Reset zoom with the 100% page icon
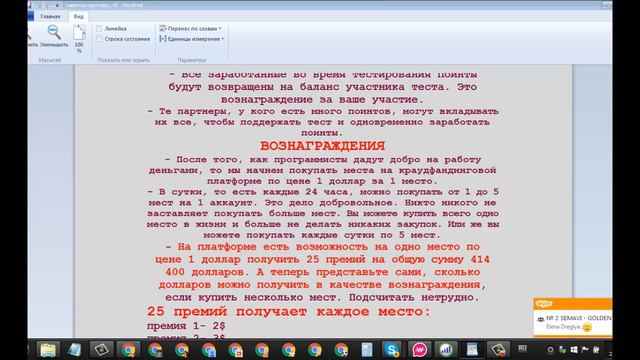 point(79,38)
